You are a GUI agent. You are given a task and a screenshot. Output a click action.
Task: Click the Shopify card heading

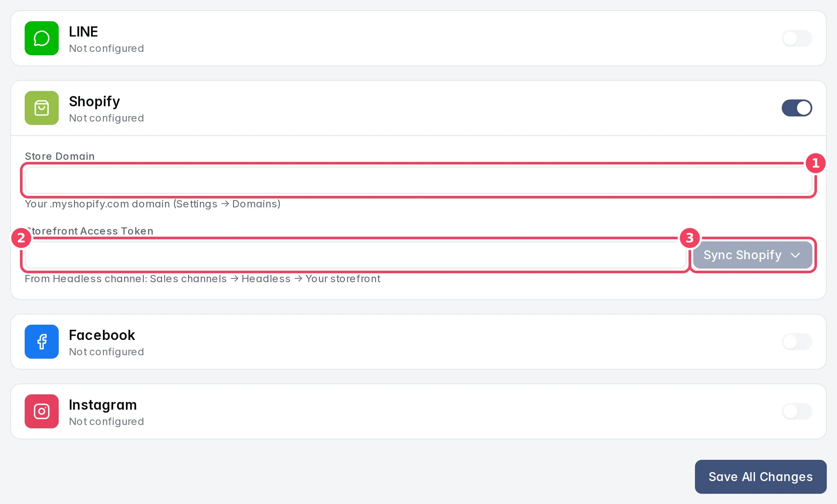click(x=94, y=102)
